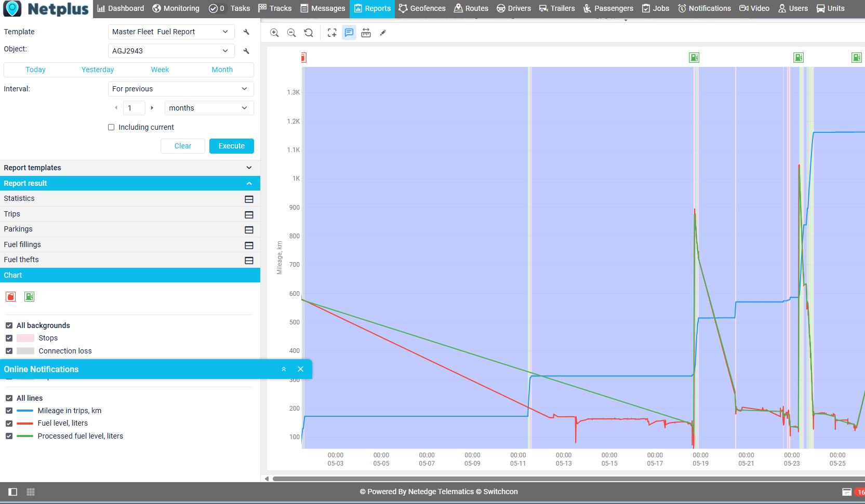
Task: Decrease interval count with left arrow
Action: tap(116, 108)
